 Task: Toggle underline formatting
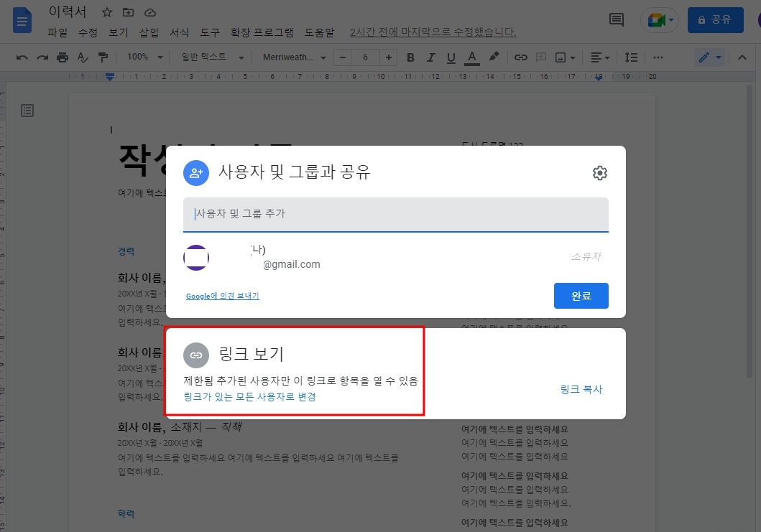[451, 57]
